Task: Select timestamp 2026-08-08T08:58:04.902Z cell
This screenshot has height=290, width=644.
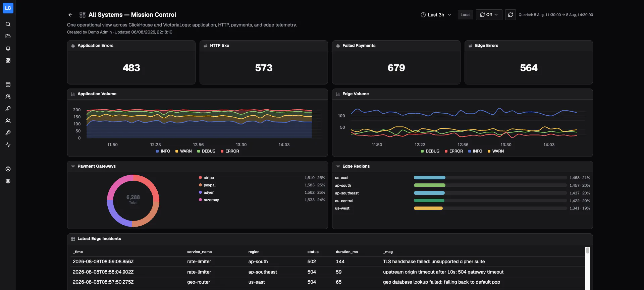Action: [x=103, y=272]
